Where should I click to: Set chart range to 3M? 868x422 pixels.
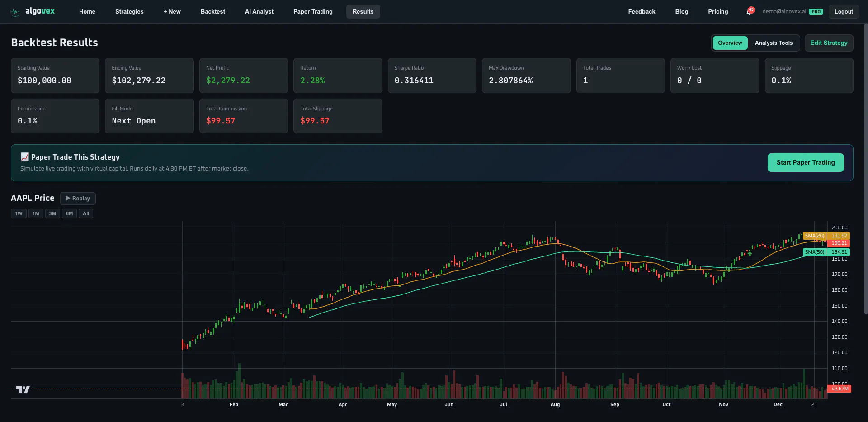click(x=52, y=213)
